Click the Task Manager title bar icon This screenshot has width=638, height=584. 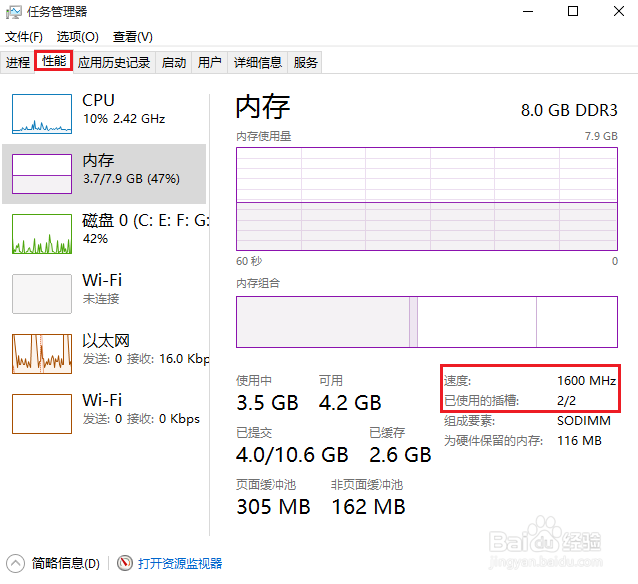(13, 12)
